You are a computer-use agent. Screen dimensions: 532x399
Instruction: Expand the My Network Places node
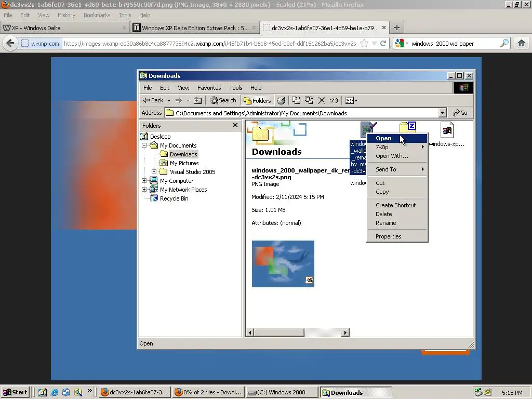click(144, 190)
